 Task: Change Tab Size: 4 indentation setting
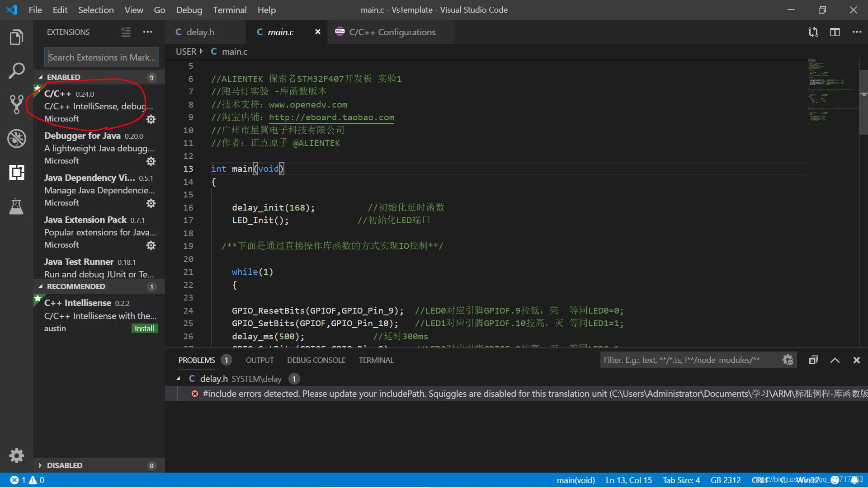coord(681,480)
